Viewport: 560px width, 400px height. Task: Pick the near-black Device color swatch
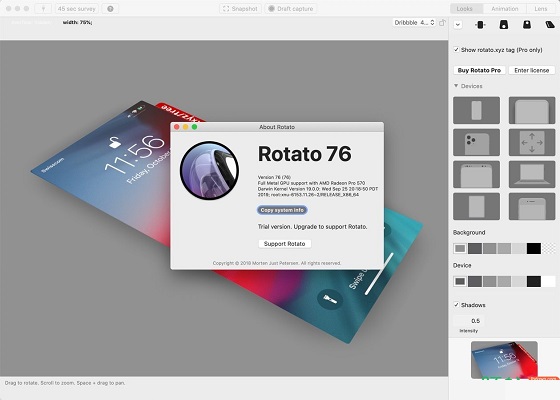coord(534,281)
